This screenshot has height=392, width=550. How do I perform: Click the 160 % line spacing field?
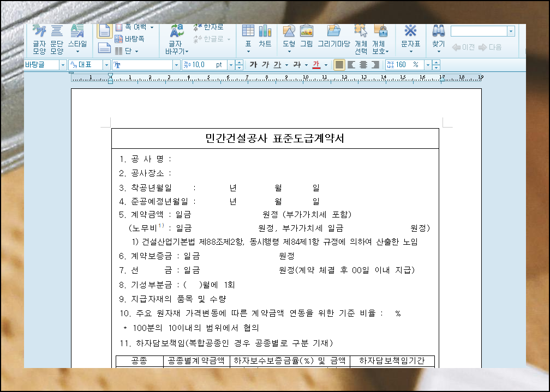[x=405, y=65]
